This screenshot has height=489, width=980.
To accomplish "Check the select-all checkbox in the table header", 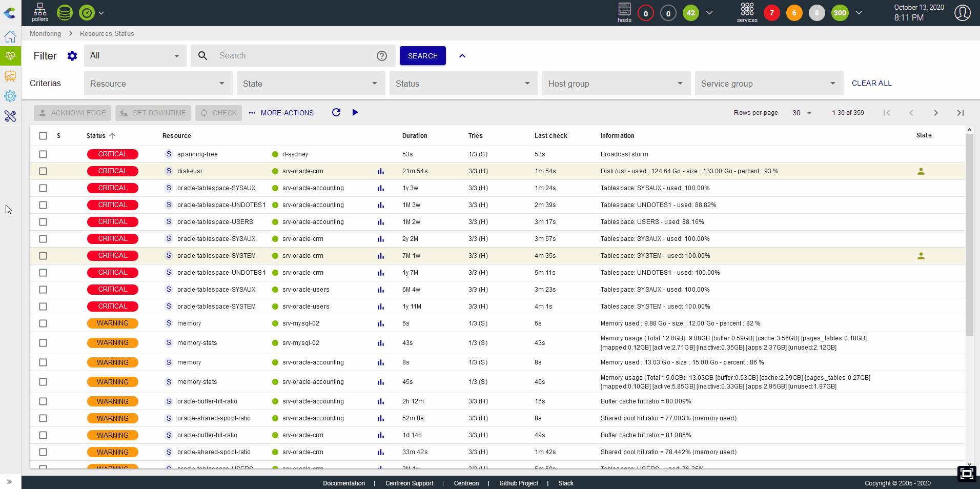I will (x=43, y=136).
